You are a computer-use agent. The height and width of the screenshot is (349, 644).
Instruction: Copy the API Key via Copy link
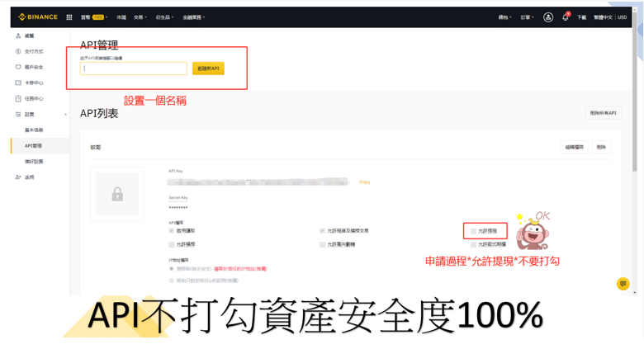click(365, 182)
